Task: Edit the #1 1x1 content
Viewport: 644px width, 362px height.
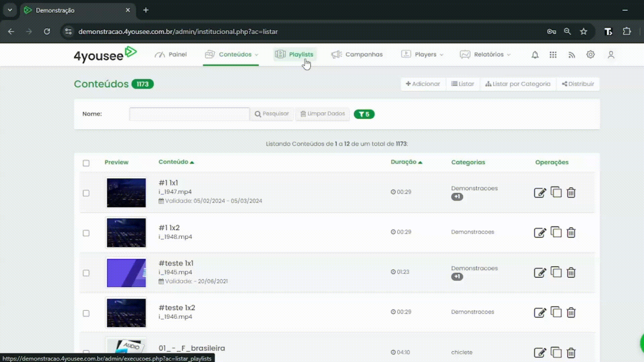Action: point(540,193)
